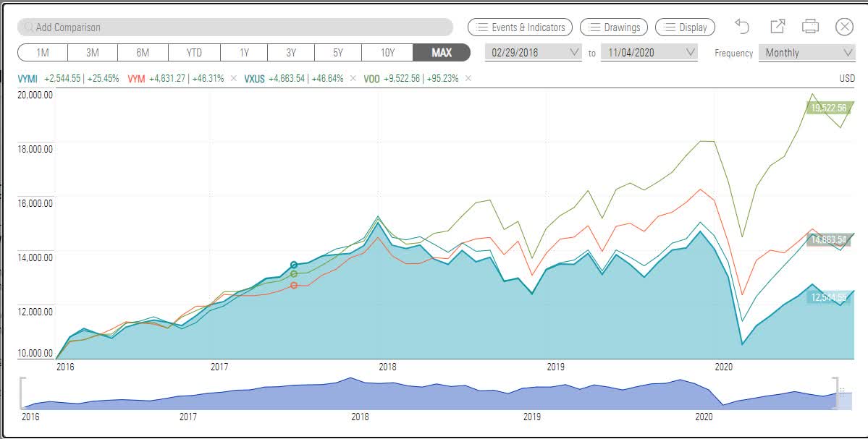Click the undo arrow icon
Image resolution: width=868 pixels, height=439 pixels.
click(742, 27)
